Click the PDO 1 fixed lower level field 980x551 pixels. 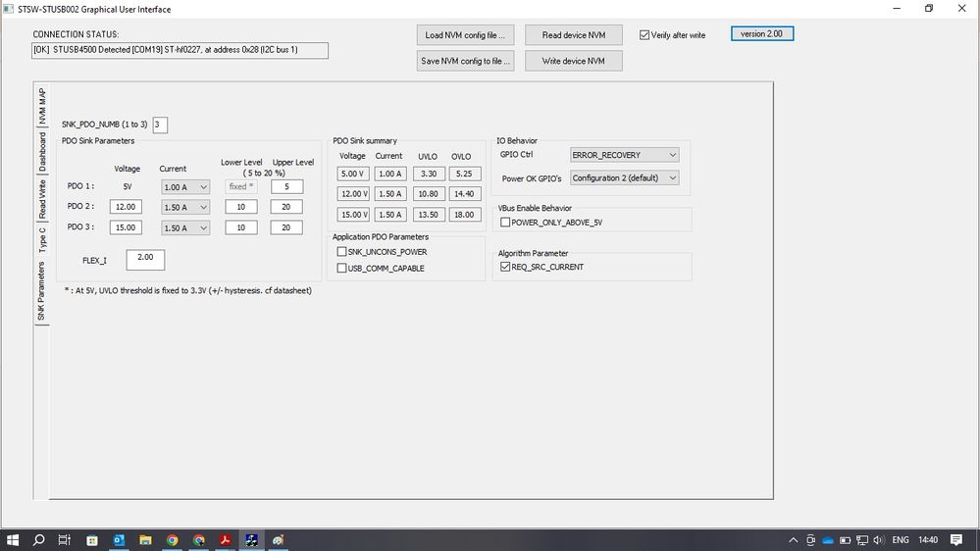point(240,186)
